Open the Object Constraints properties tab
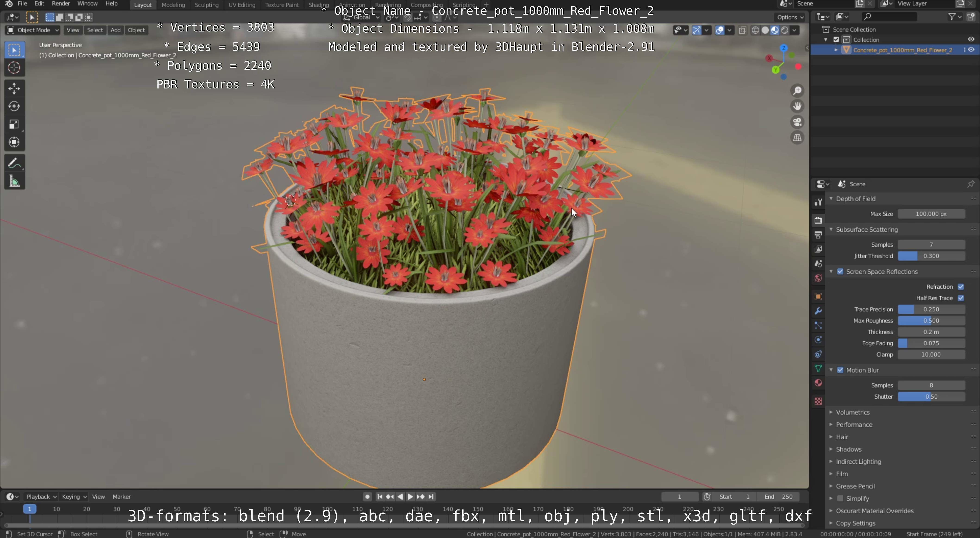Image resolution: width=980 pixels, height=538 pixels. click(818, 354)
